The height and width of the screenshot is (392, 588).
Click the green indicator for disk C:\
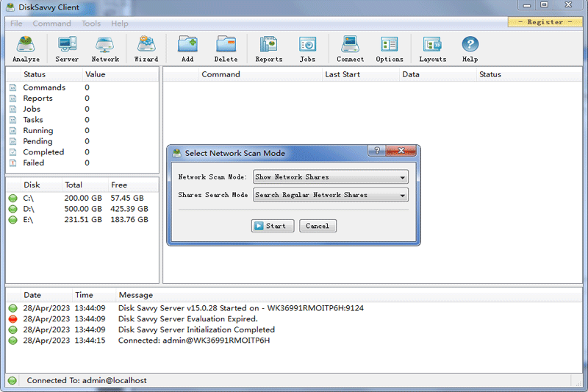[x=12, y=198]
